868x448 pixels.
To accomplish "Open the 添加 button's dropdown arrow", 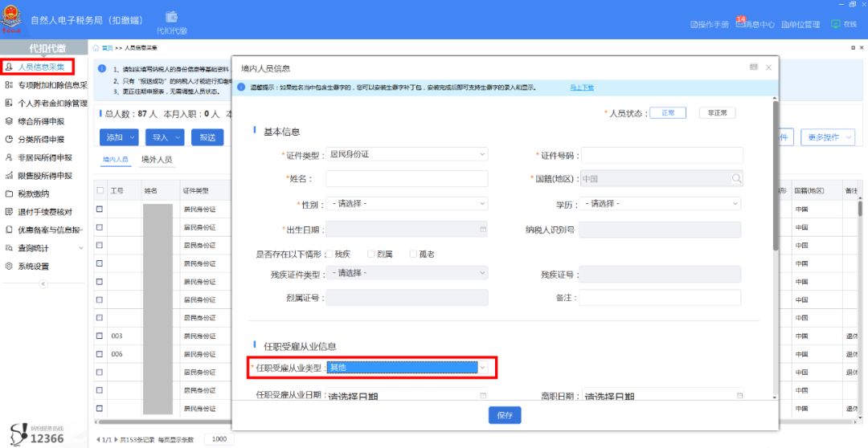I will click(132, 137).
